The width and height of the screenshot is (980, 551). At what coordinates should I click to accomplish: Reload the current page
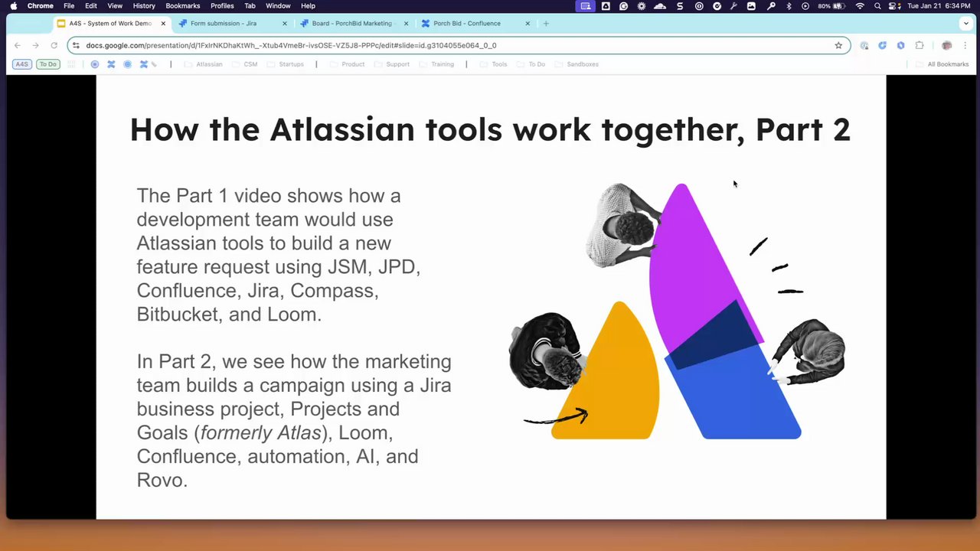tap(54, 45)
